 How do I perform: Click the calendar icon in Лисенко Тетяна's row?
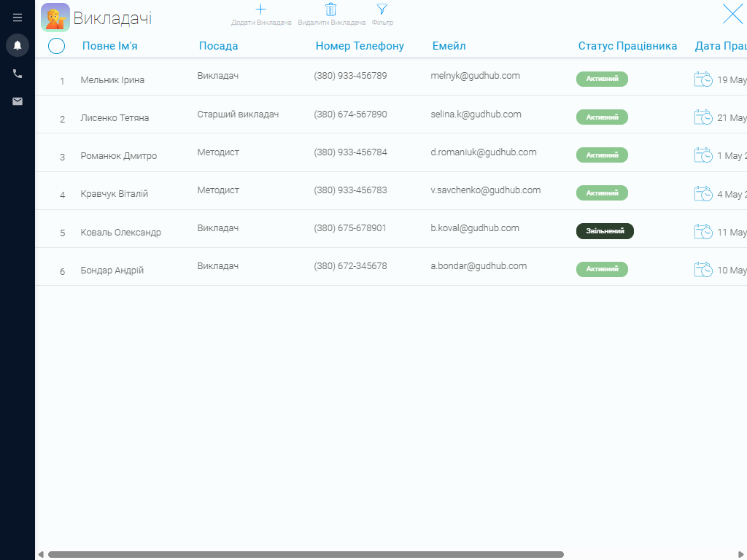pyautogui.click(x=703, y=117)
